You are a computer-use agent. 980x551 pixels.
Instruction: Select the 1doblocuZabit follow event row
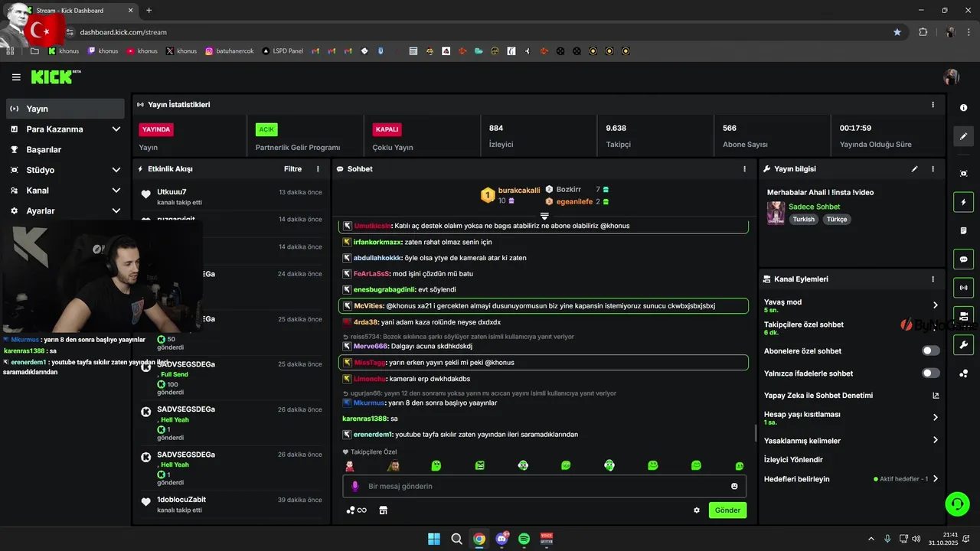click(232, 504)
